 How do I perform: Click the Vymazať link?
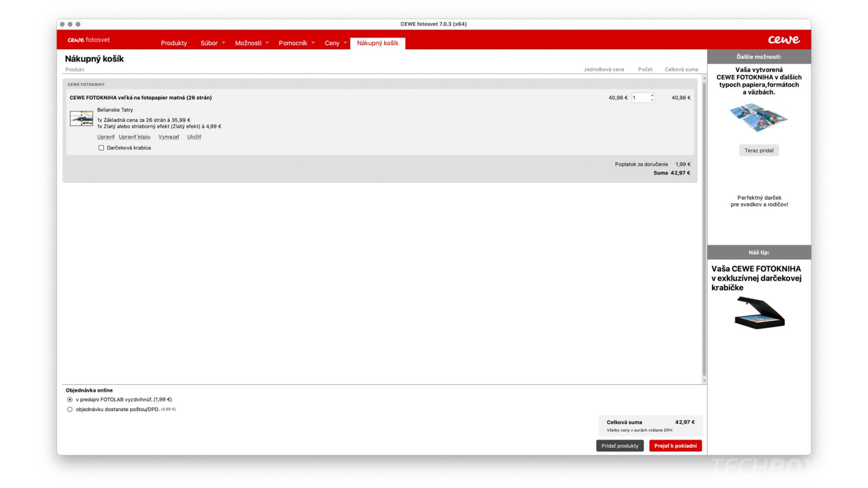pyautogui.click(x=169, y=137)
